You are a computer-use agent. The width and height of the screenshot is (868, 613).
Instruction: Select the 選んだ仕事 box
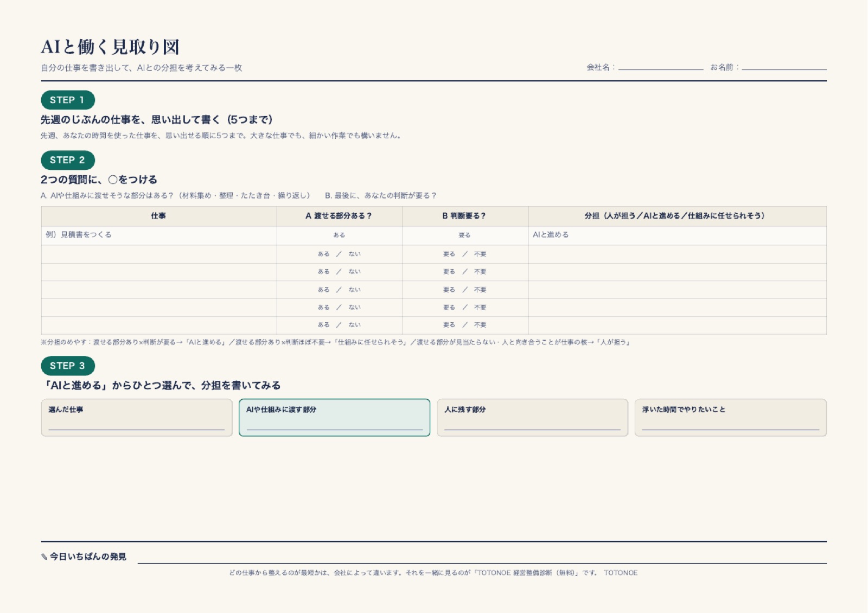137,418
